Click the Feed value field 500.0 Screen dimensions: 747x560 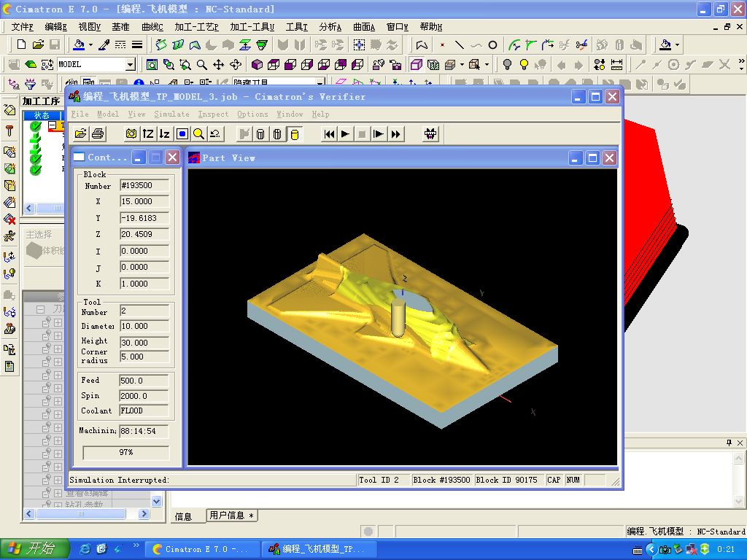(x=144, y=381)
